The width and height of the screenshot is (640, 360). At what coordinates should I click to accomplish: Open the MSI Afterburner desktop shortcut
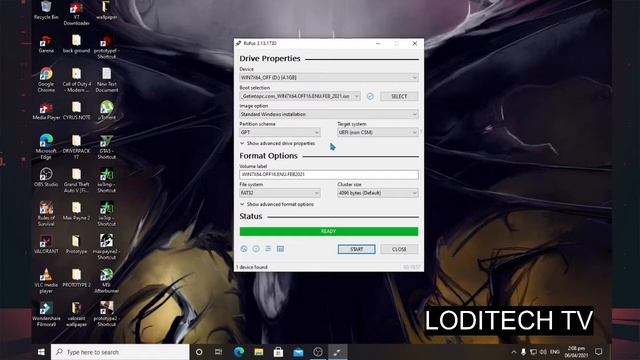pyautogui.click(x=107, y=280)
